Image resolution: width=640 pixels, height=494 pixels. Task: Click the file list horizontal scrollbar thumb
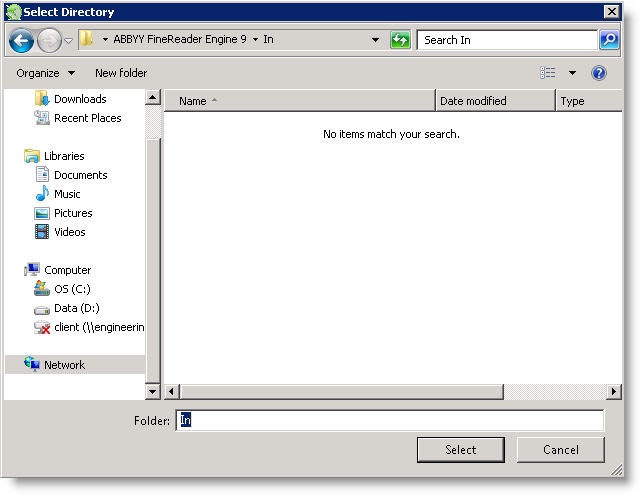[342, 392]
